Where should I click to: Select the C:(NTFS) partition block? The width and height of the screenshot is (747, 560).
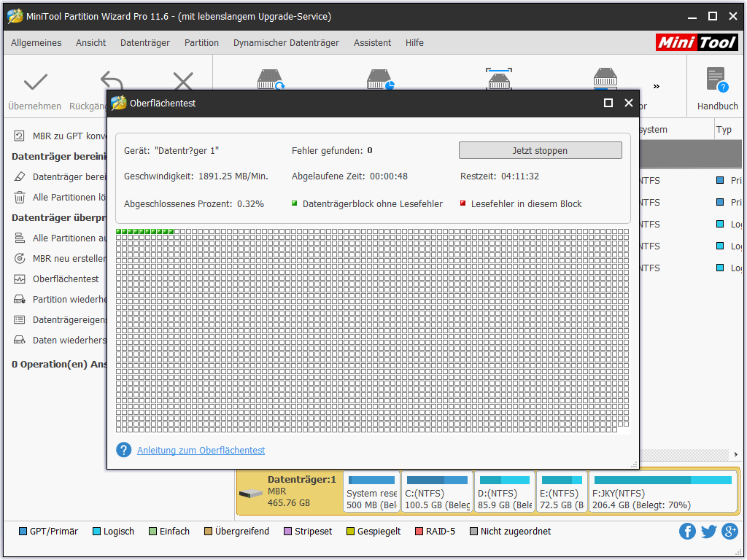(x=437, y=492)
